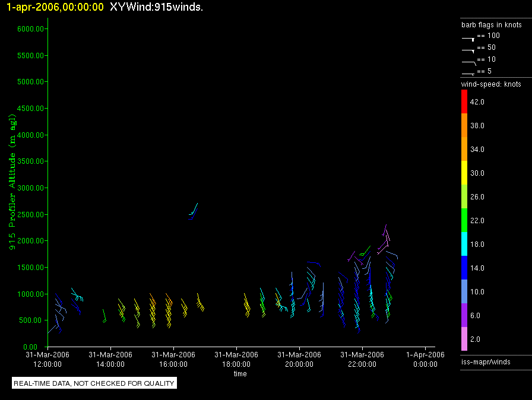Image resolution: width=532 pixels, height=400 pixels.
Task: Click the 31-Mar-2006 16:00:00 time label
Action: [173, 359]
